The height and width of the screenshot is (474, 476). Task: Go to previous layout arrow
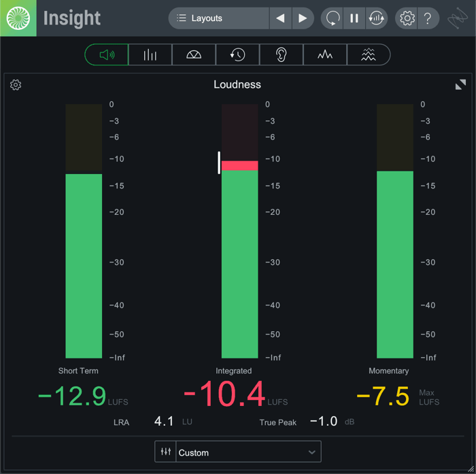click(280, 18)
